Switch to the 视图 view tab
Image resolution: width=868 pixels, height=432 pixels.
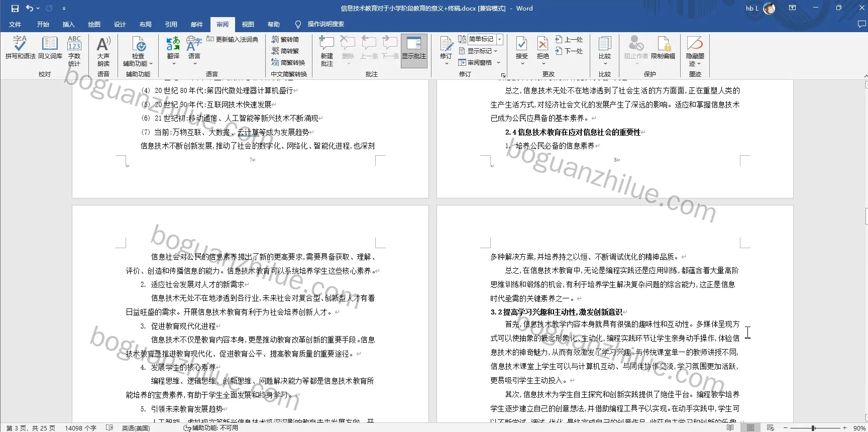pos(248,24)
